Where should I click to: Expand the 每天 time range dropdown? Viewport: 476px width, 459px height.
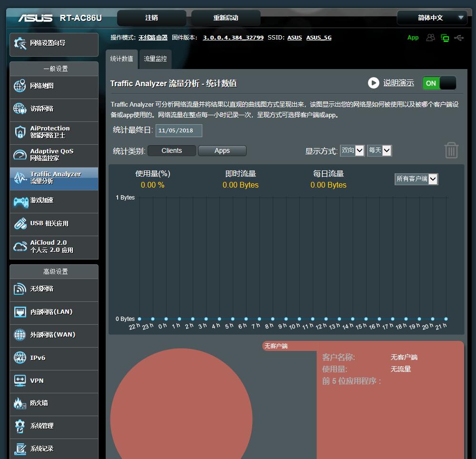coord(379,150)
